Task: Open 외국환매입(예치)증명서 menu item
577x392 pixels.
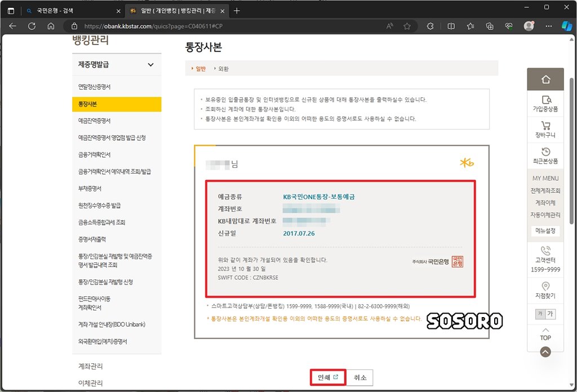Action: click(x=103, y=341)
